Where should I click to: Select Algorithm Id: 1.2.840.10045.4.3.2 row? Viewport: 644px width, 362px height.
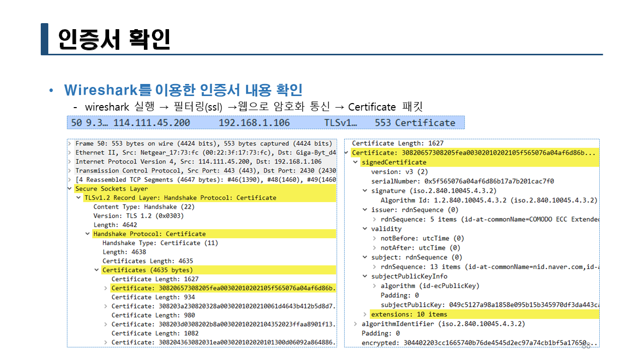[x=489, y=200]
